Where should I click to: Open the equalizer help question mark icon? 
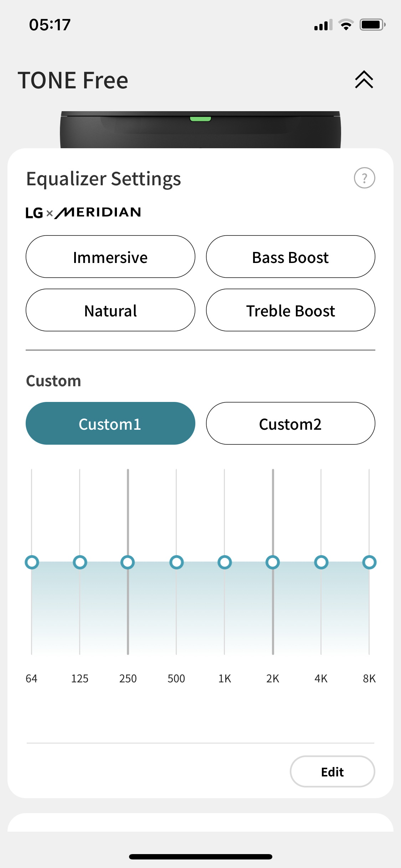(x=364, y=178)
